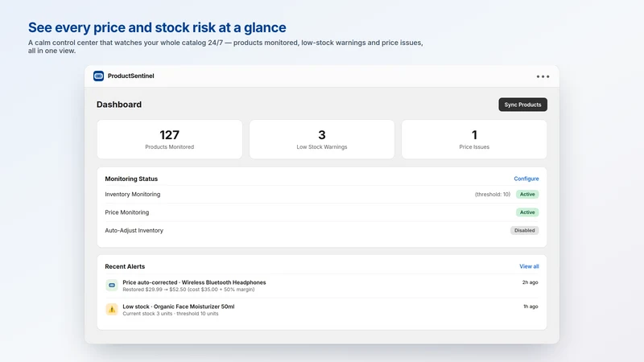Click the Current stock 3 units detail line
This screenshot has height=362, width=644.
[x=171, y=314]
